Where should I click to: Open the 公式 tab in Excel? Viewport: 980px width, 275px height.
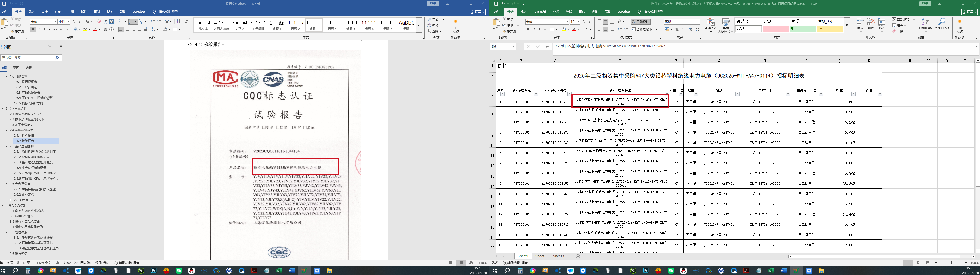point(555,12)
